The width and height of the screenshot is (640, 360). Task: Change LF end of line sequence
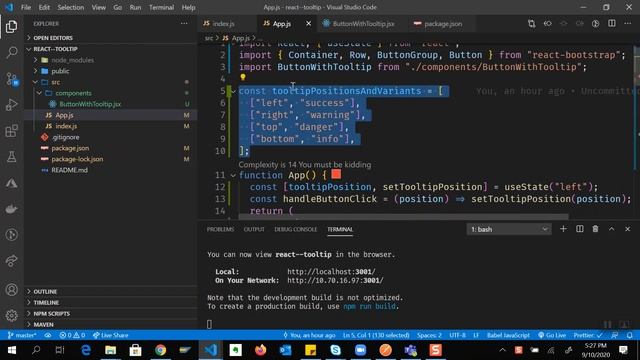click(476, 335)
